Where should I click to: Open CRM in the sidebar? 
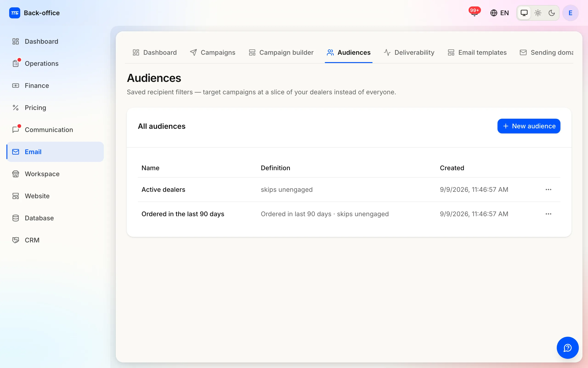tap(55, 240)
